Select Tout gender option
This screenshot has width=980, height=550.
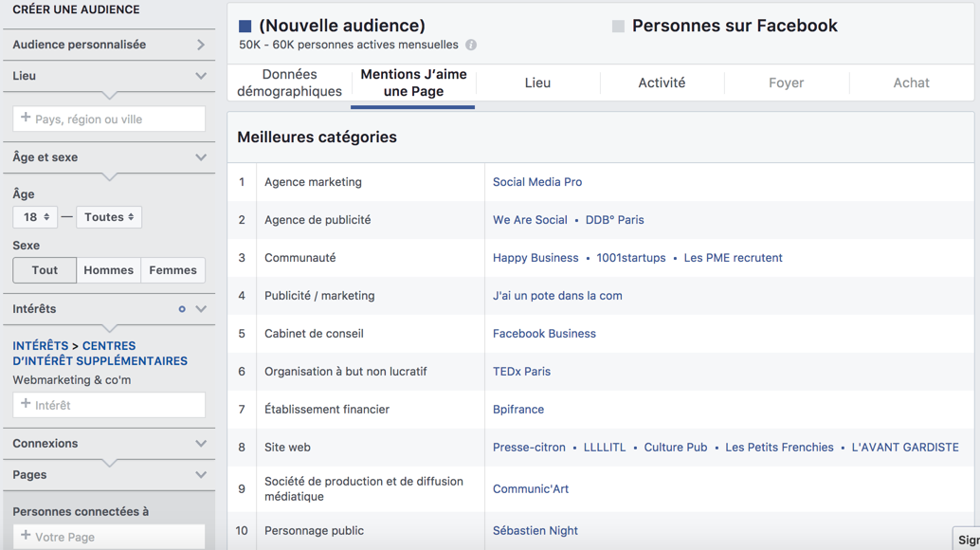45,270
